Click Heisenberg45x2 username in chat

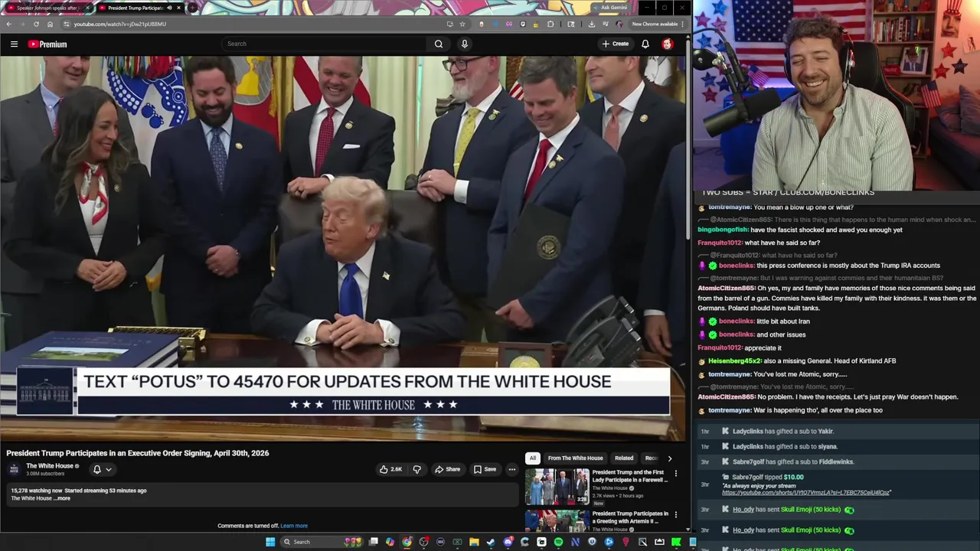pos(734,361)
